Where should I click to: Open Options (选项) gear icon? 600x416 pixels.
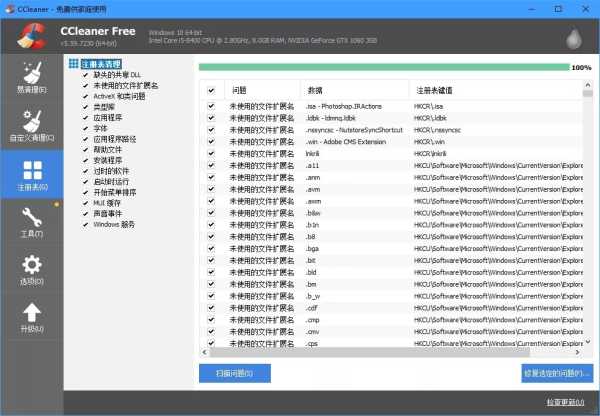32,264
